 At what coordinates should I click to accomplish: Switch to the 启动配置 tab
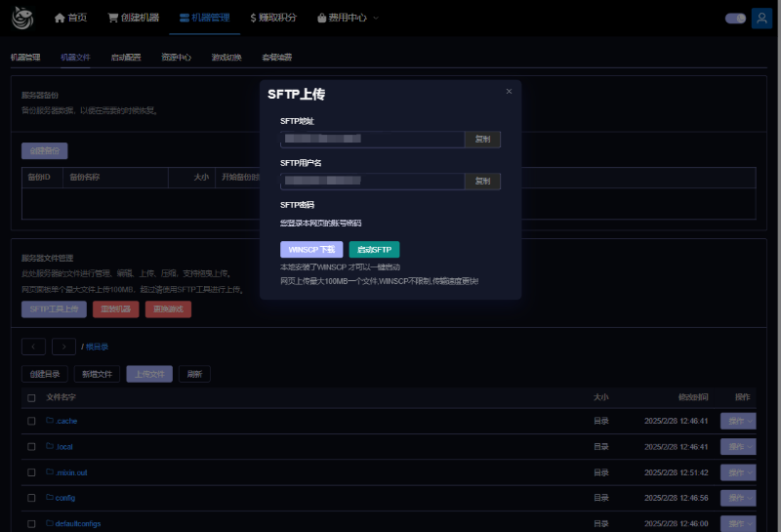(x=126, y=58)
